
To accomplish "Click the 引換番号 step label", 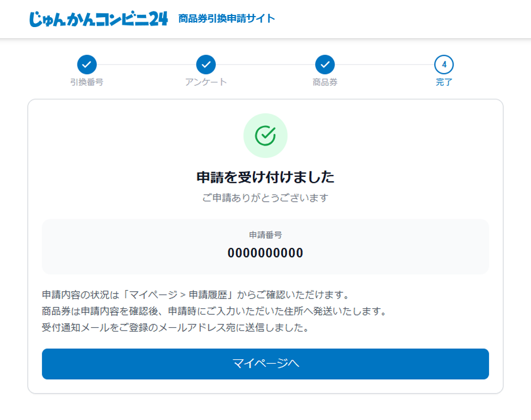I will 87,82.
